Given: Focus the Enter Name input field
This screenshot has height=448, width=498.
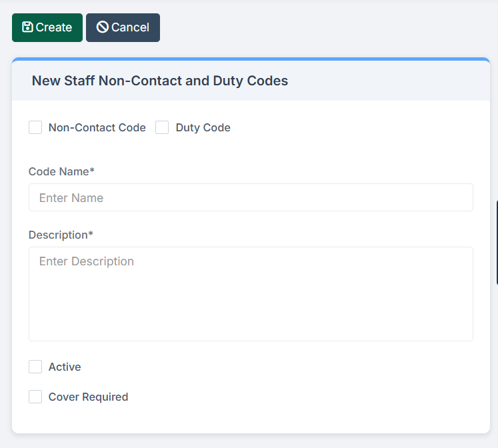Looking at the screenshot, I should pyautogui.click(x=251, y=197).
